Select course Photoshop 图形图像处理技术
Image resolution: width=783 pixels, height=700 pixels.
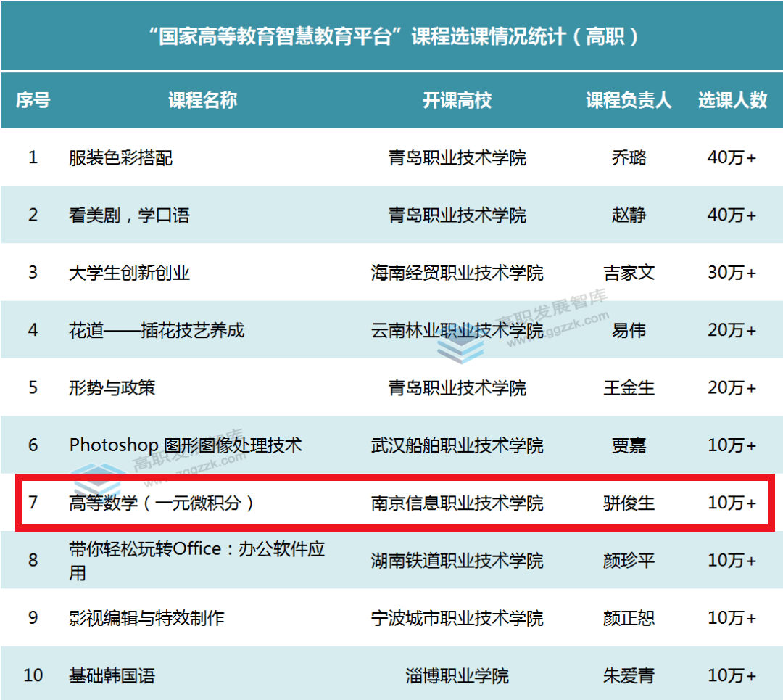coord(186,445)
